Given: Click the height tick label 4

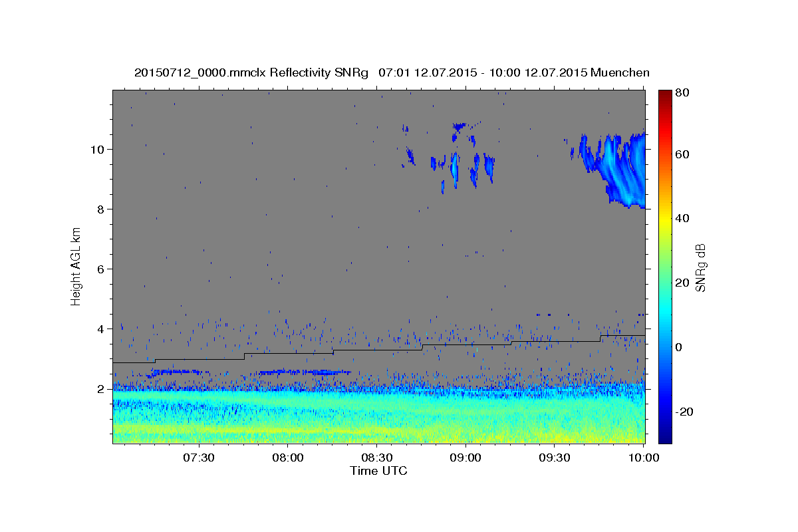Looking at the screenshot, I should coord(101,329).
